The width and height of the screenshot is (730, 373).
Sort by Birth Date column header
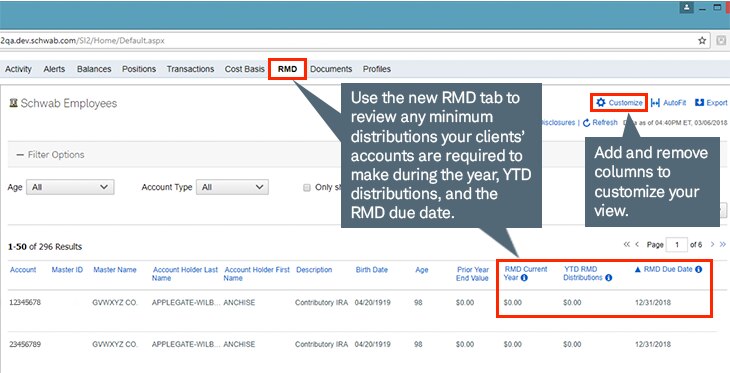click(372, 270)
